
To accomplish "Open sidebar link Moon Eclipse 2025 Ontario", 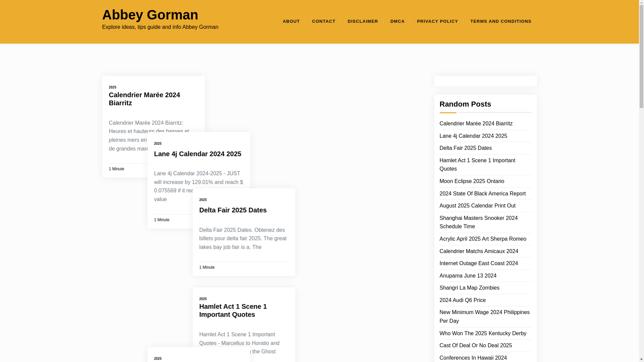I will pyautogui.click(x=472, y=181).
